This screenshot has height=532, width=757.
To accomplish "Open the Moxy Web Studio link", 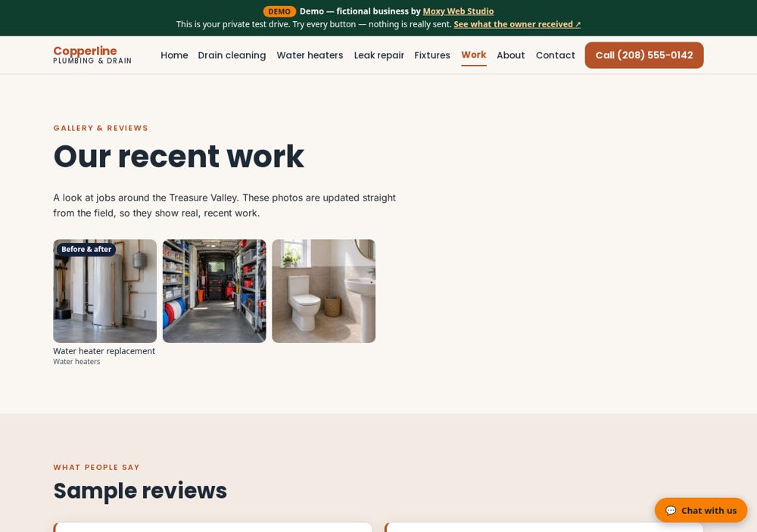I will click(x=458, y=11).
